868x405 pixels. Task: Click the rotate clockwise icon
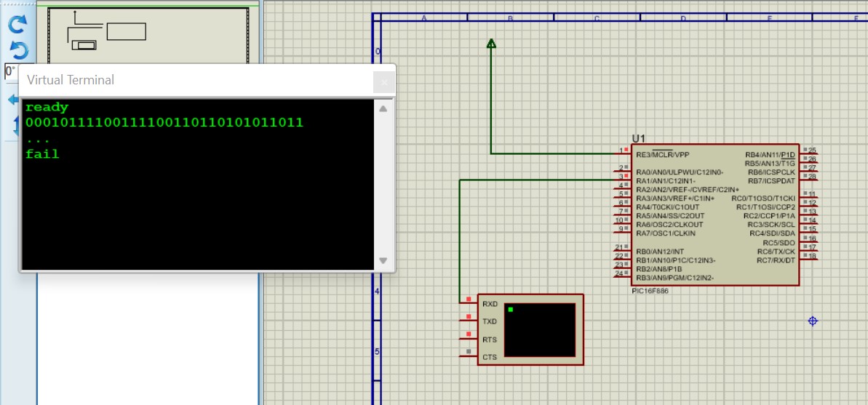tap(17, 25)
